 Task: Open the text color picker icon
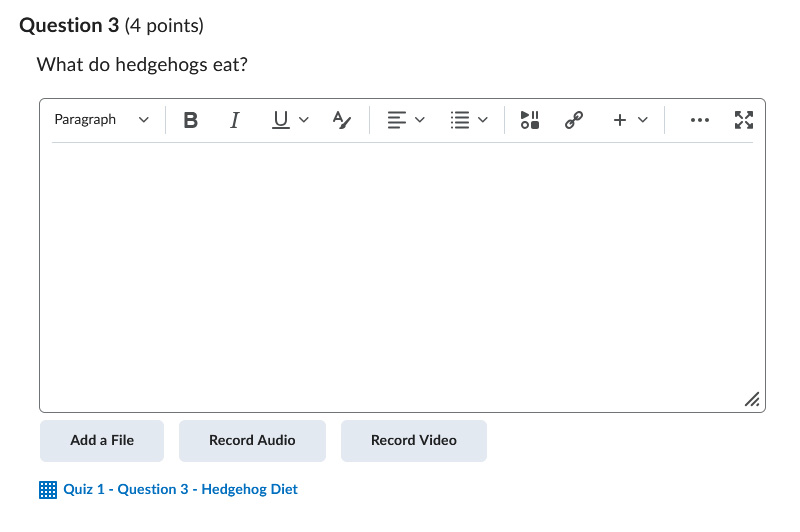click(x=341, y=120)
